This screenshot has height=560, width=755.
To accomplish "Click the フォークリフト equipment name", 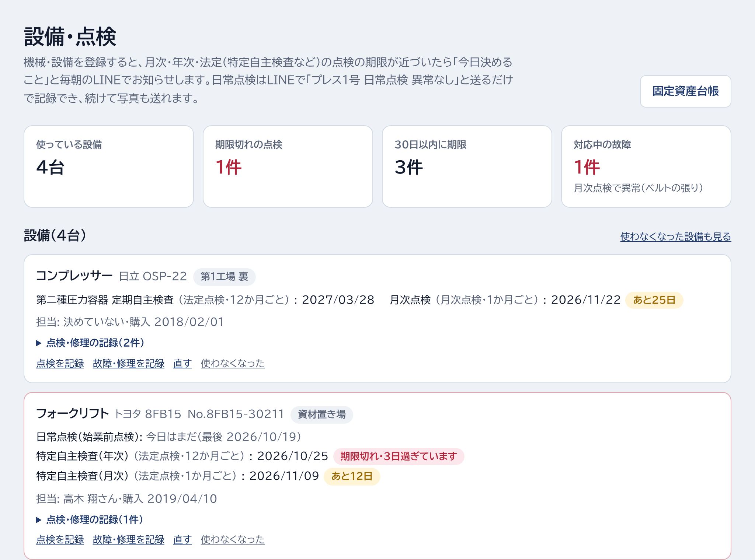I will click(72, 413).
